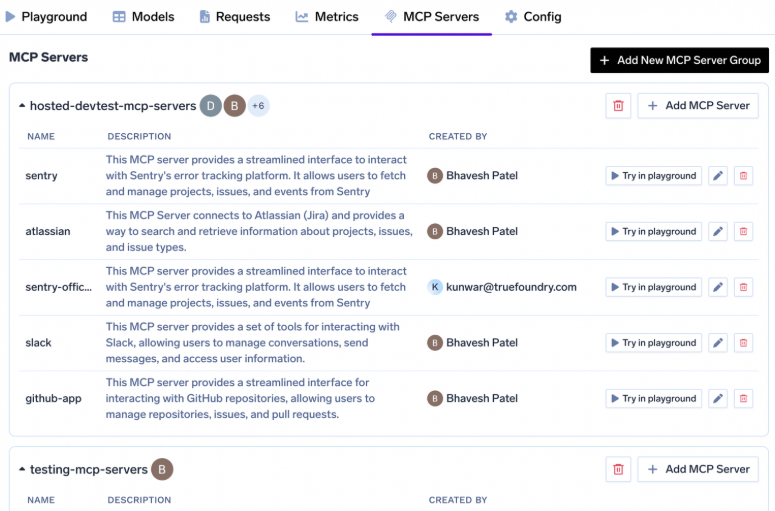This screenshot has width=775, height=511.
Task: Collapse the hosted-devtest-mcp-servers group
Action: (22, 106)
